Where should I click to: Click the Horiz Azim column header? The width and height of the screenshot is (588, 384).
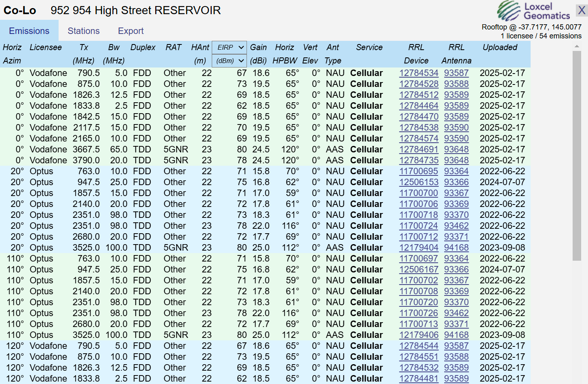point(12,54)
